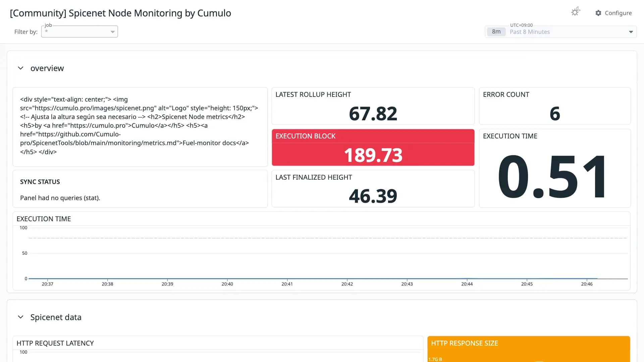Select the Last Finalized Height title
Screen dimensions: 644x362
point(314,177)
